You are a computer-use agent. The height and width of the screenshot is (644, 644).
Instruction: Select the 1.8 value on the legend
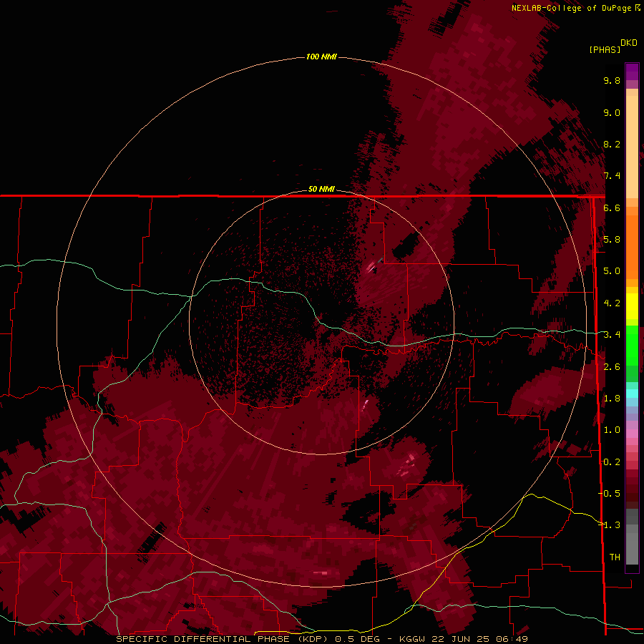pos(612,399)
